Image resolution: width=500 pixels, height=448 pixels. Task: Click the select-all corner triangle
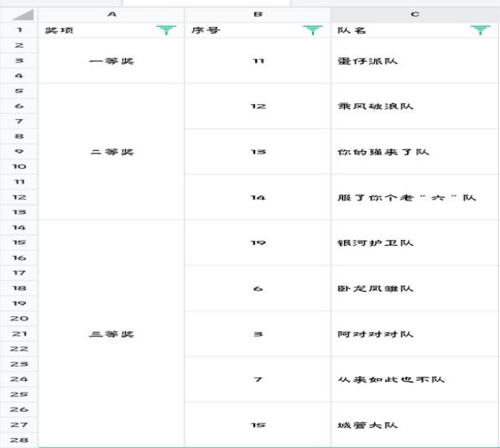click(23, 14)
